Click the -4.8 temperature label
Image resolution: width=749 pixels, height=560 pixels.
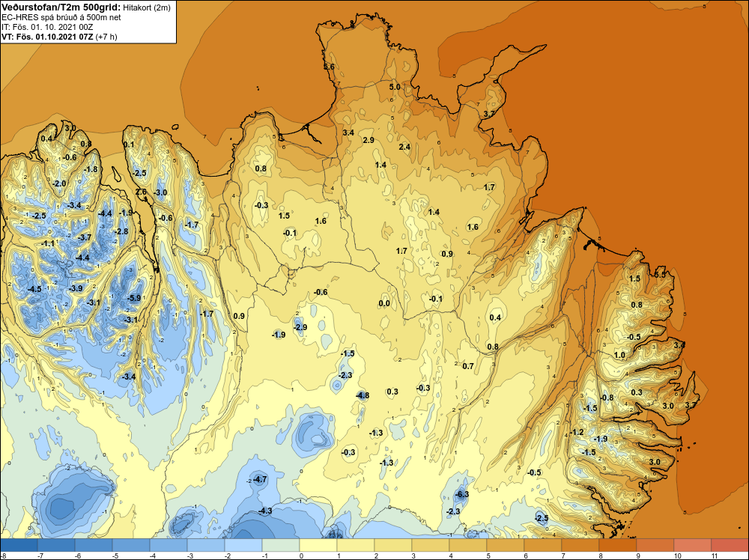coord(363,395)
